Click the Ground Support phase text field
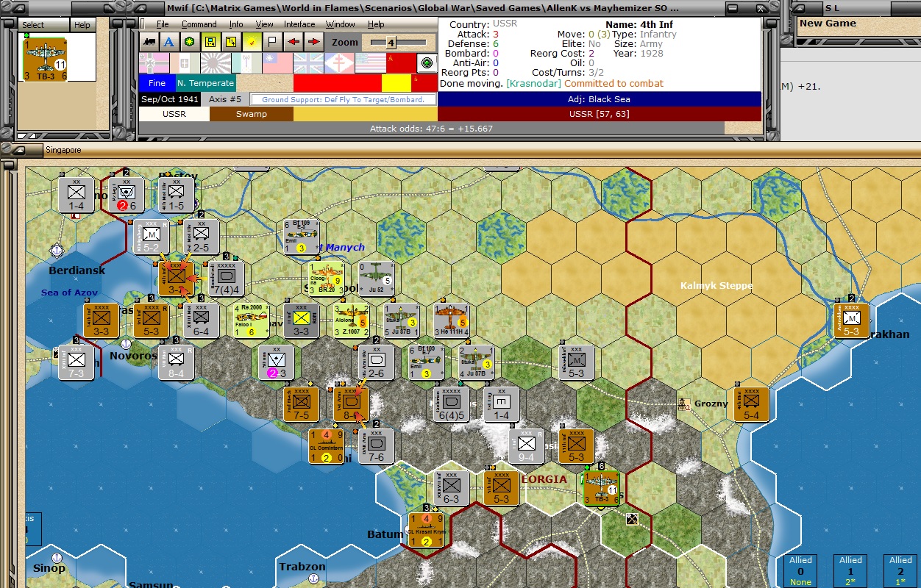The width and height of the screenshot is (921, 588). [343, 99]
